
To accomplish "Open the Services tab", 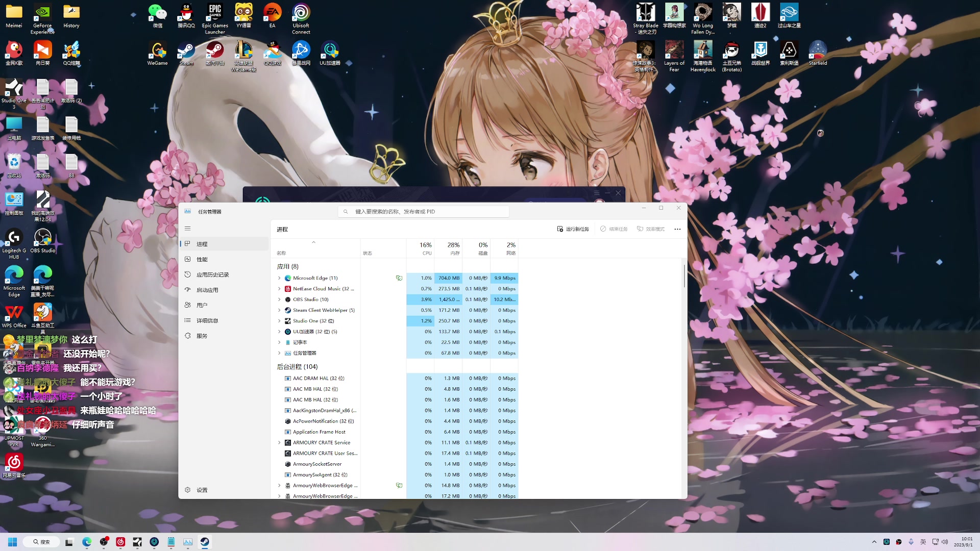I will (225, 336).
